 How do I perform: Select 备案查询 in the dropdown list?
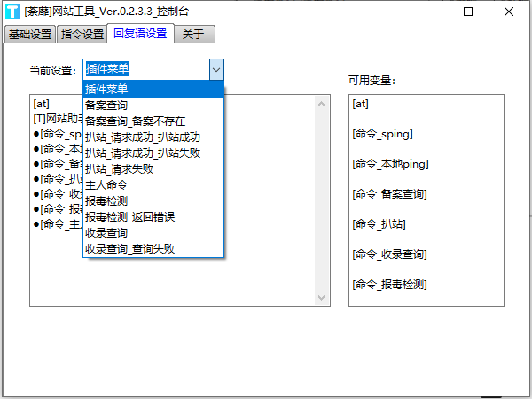tap(106, 105)
